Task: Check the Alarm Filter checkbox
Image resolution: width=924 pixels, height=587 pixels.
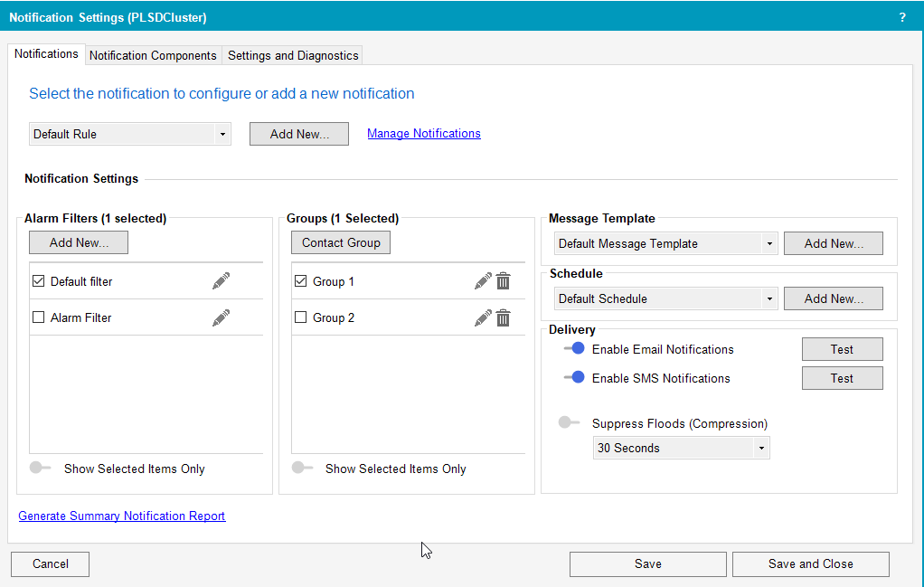Action: pos(38,317)
